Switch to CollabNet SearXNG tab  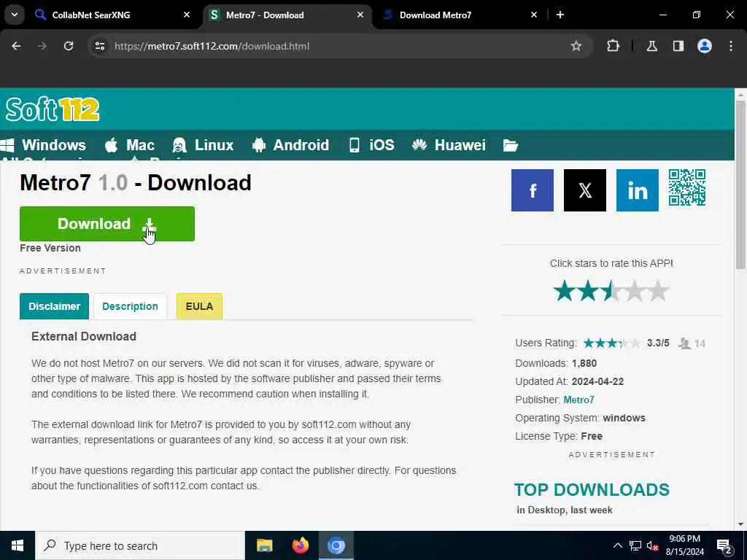pos(112,15)
